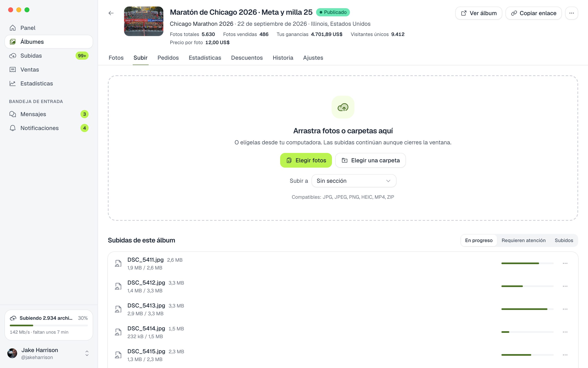Viewport: 588px width, 368px height.
Task: Click the 30% upload percentage in sidebar
Action: (83, 318)
